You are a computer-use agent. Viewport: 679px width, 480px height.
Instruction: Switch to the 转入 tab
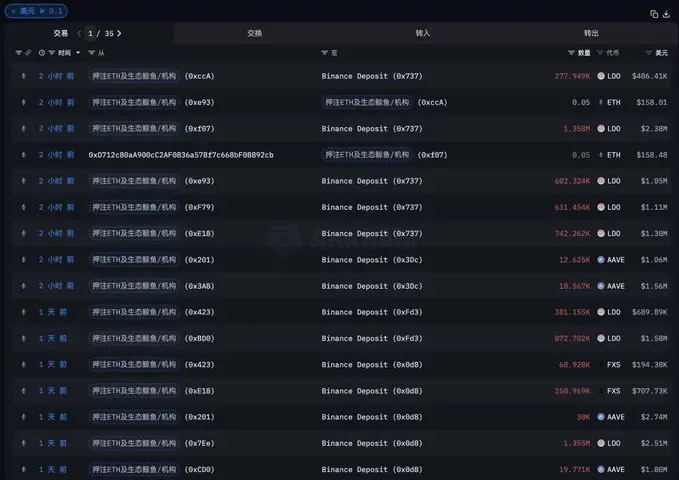click(x=423, y=33)
